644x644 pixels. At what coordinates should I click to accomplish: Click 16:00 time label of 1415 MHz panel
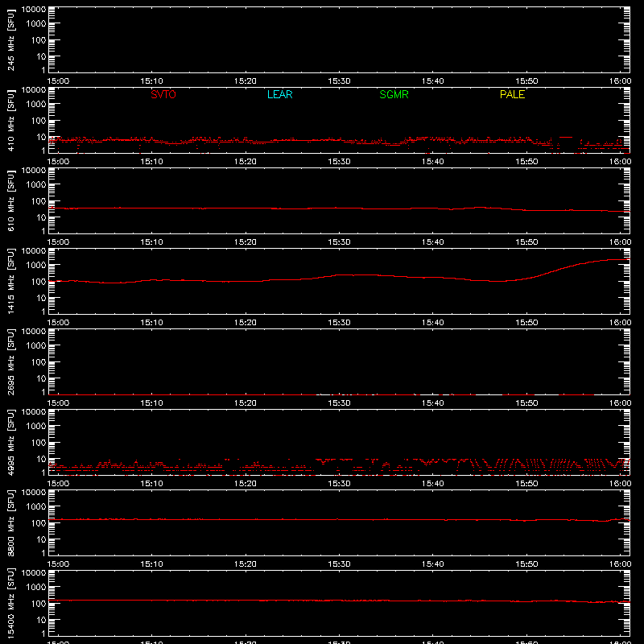pos(620,323)
